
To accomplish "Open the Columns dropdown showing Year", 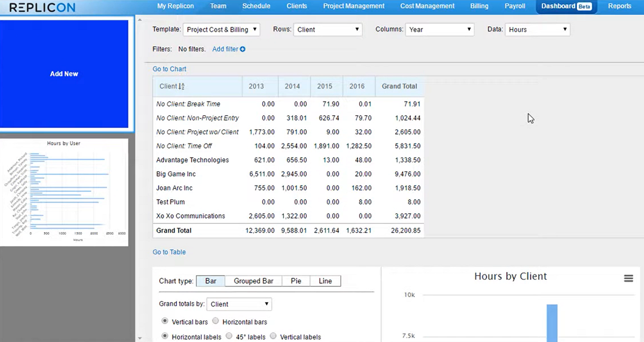I will point(439,29).
